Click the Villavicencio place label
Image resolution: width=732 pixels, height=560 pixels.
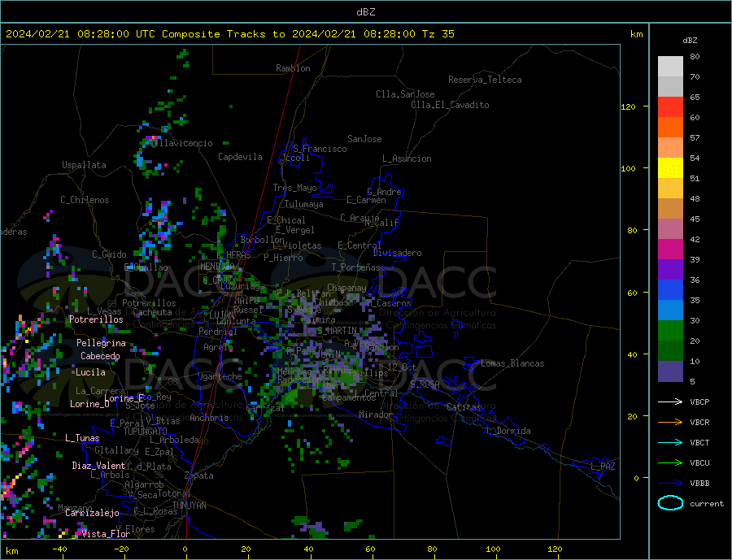point(181,143)
